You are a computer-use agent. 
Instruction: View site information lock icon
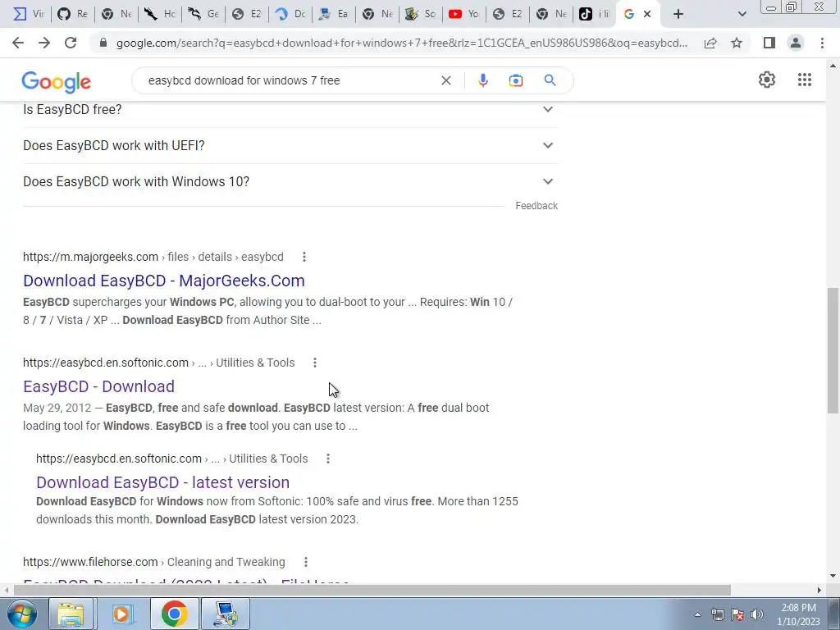[x=103, y=43]
